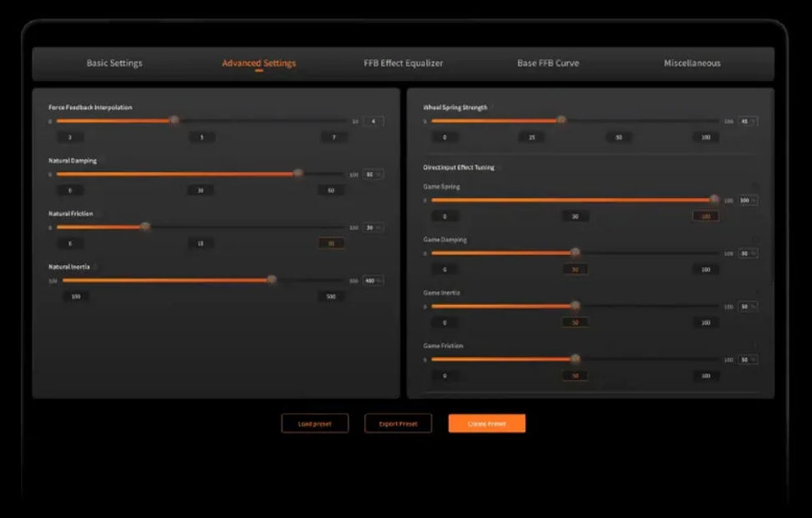
Task: Switch to the Basic Settings tab
Action: pos(114,63)
